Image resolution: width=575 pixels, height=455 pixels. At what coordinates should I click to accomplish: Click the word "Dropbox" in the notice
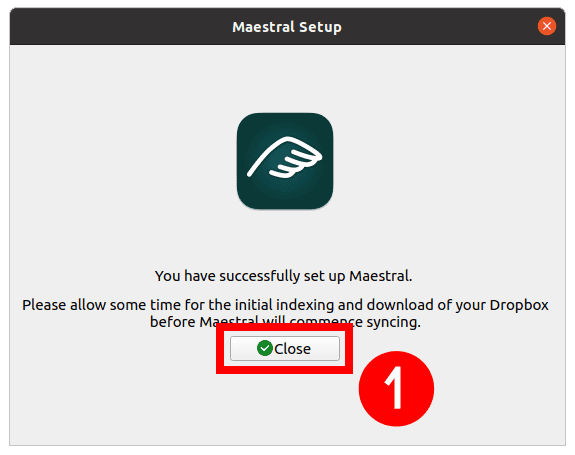pyautogui.click(x=519, y=305)
